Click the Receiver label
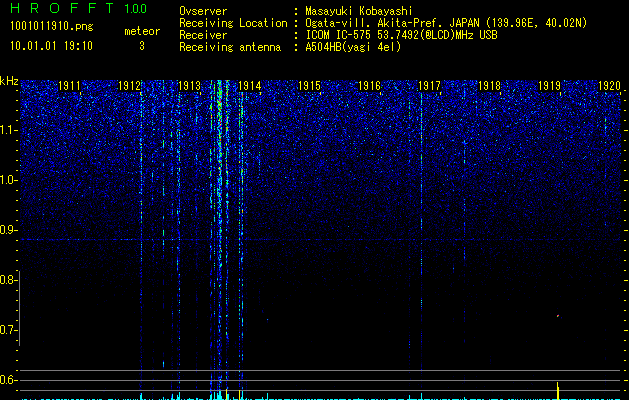Image resolution: width=629 pixels, height=400 pixels. click(203, 35)
